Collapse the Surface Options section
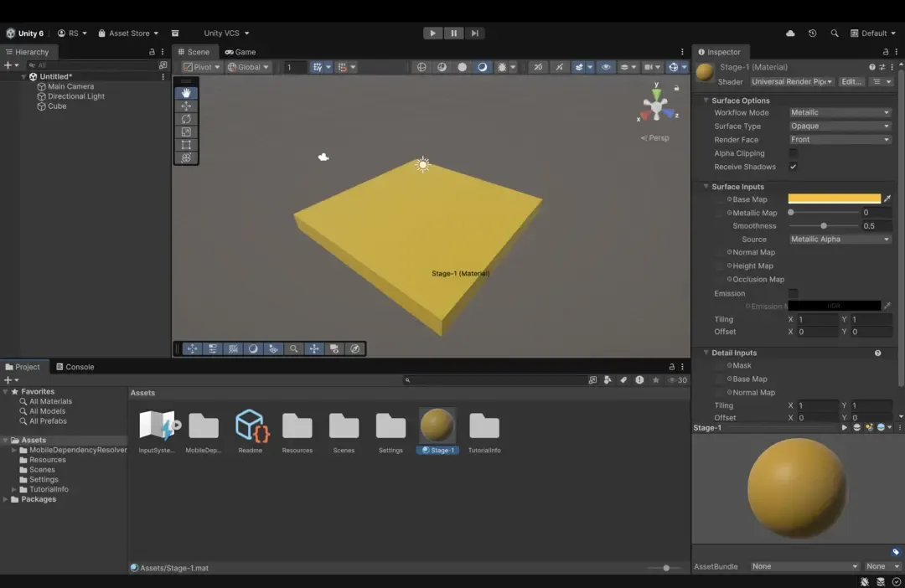Viewport: 905px width, 588px height. click(706, 101)
